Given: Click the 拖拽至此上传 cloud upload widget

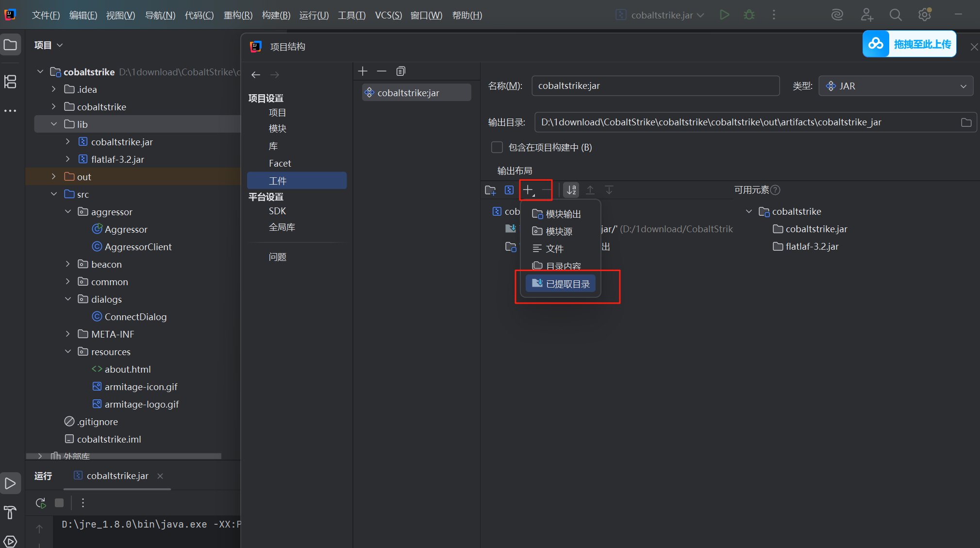Looking at the screenshot, I should [x=909, y=44].
